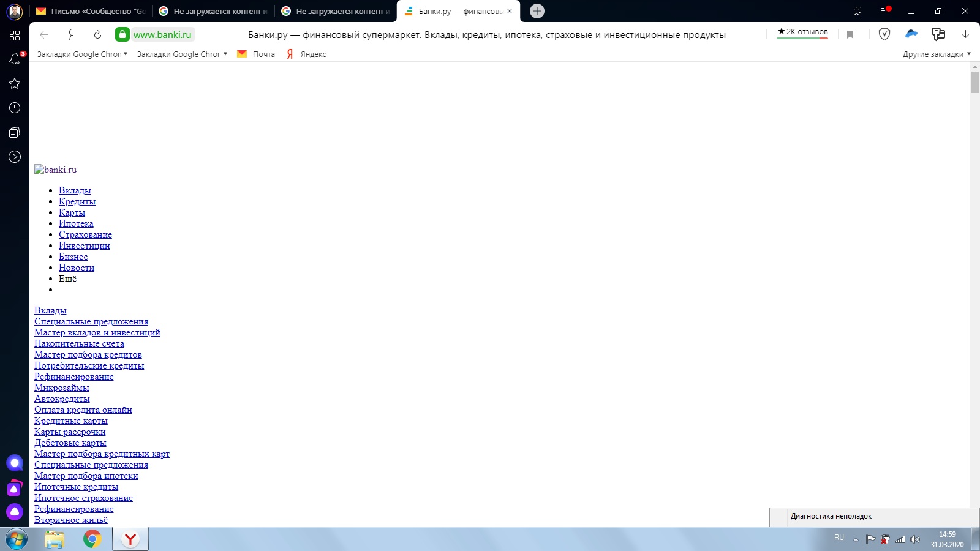Switch to second 'Не загружается контент' tab

pyautogui.click(x=336, y=11)
